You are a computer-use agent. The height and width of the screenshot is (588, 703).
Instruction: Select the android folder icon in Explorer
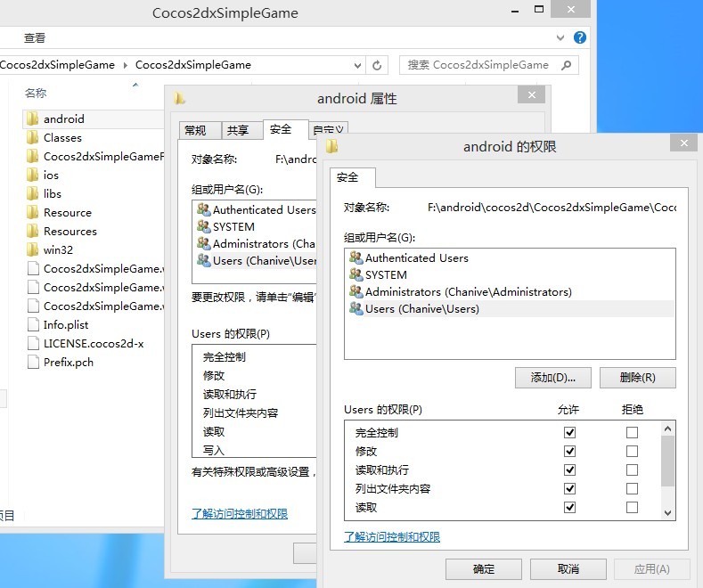pyautogui.click(x=33, y=118)
